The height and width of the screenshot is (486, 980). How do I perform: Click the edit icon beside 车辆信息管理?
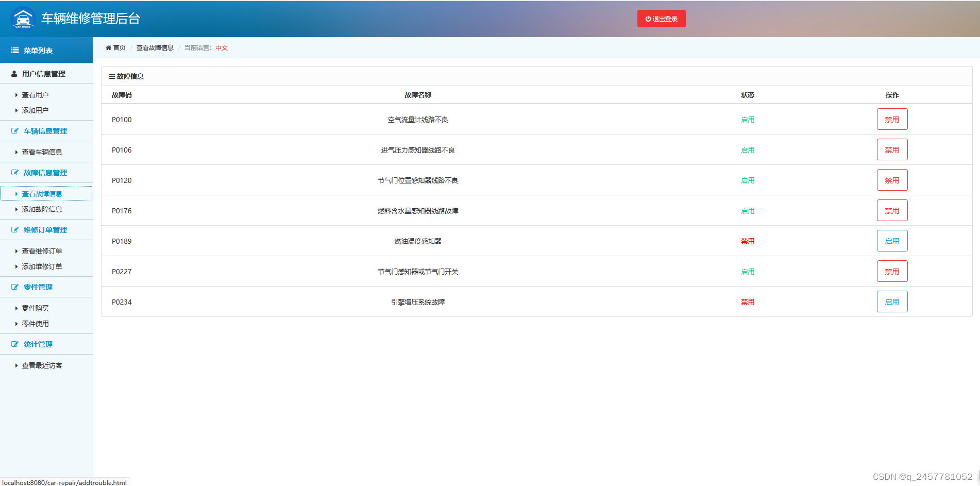coord(15,131)
